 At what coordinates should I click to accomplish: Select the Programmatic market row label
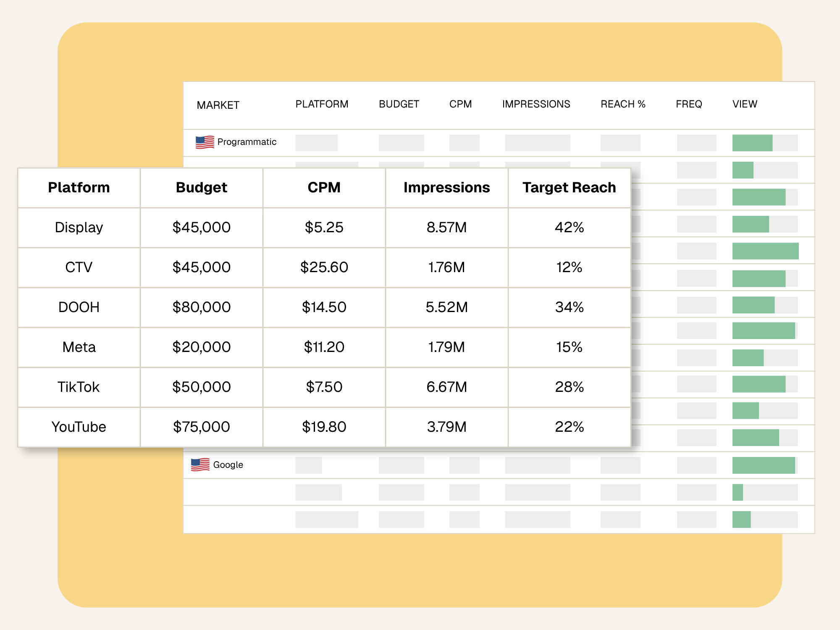coord(247,142)
